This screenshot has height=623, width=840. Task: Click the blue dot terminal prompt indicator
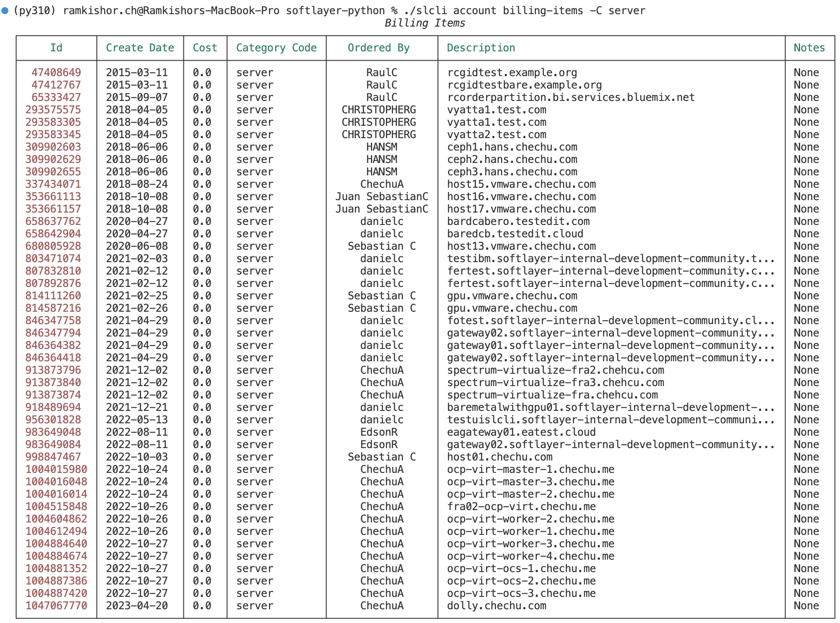click(5, 10)
